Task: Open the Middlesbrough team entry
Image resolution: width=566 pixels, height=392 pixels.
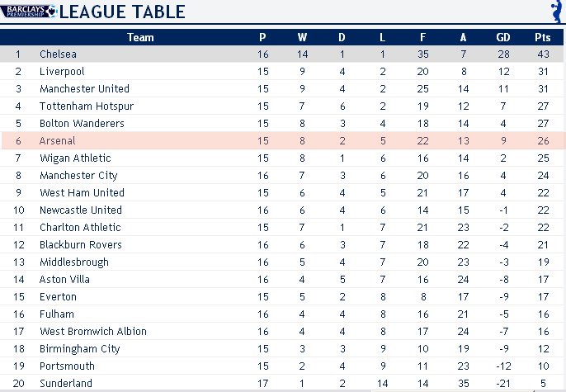Action: pyautogui.click(x=74, y=262)
